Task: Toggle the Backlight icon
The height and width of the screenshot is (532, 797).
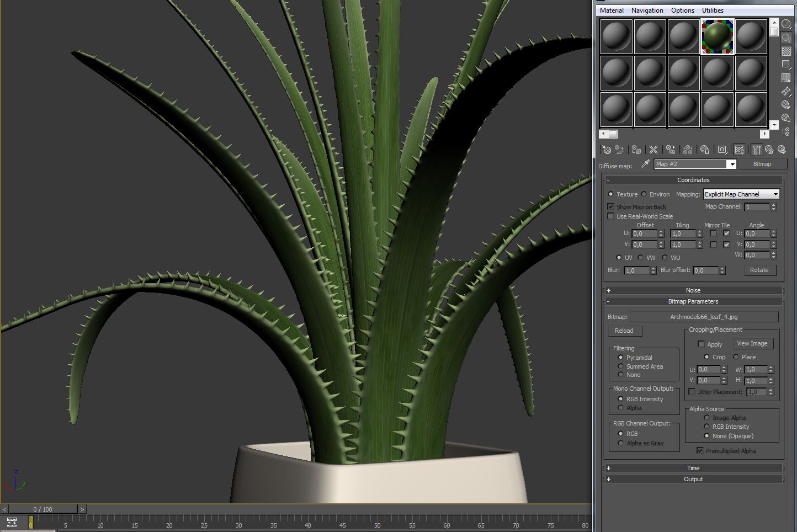Action: (x=787, y=38)
